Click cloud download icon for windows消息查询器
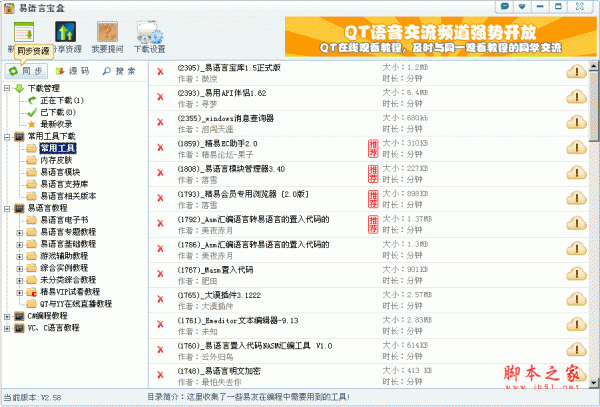Screen dimensions: 600x407 pyautogui.click(x=576, y=122)
